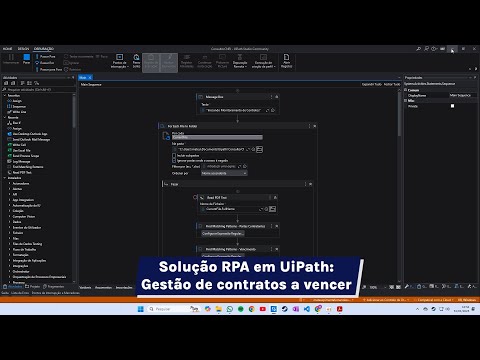Open the Abrir Registros logs folder
This screenshot has width=480, height=360.
[x=286, y=61]
